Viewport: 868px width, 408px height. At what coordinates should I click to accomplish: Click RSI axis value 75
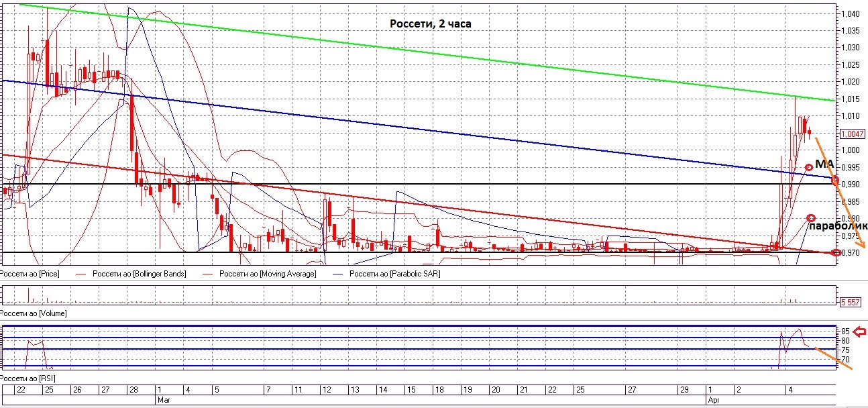coord(846,350)
